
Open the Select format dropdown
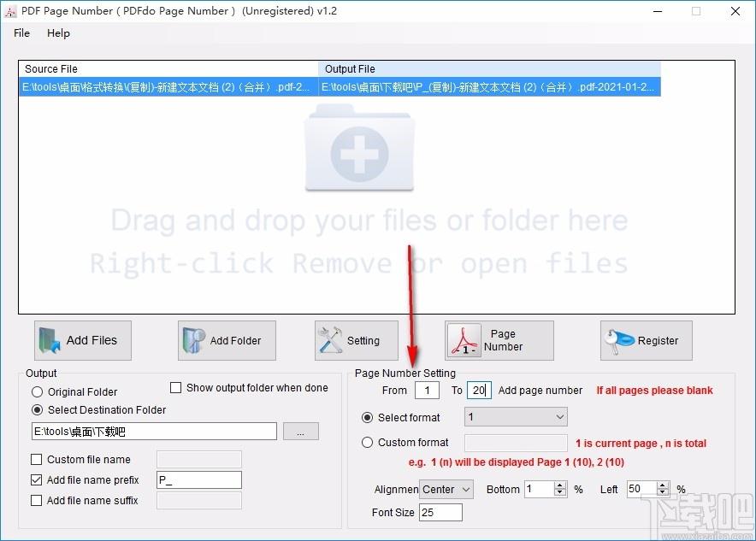coord(516,417)
